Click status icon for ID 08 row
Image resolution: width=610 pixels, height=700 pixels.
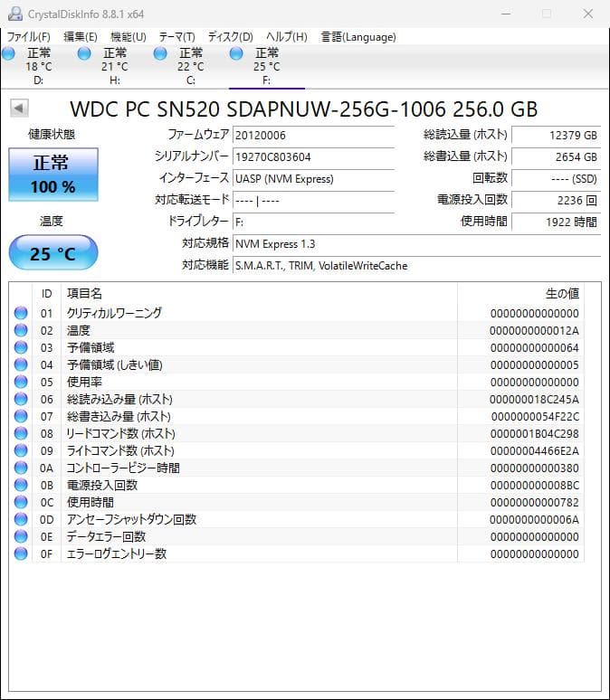(x=21, y=433)
